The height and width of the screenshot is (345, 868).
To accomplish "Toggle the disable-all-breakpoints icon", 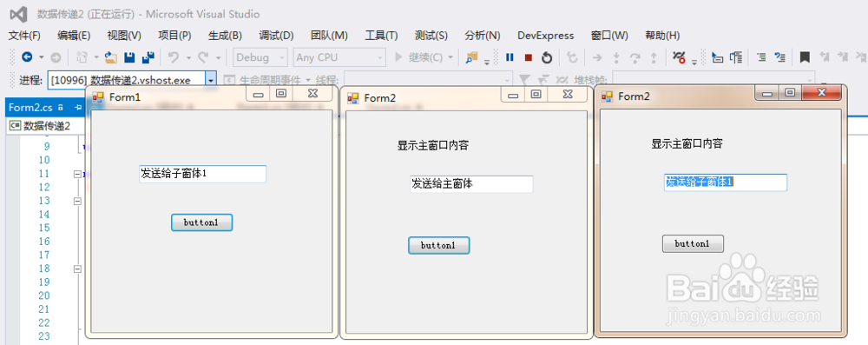I will click(x=680, y=56).
